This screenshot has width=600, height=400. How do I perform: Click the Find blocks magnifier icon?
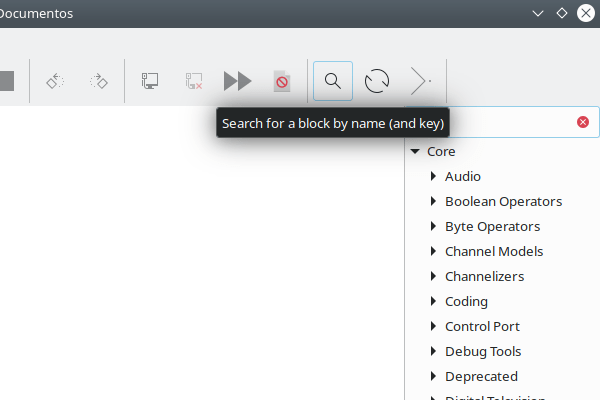[x=333, y=81]
